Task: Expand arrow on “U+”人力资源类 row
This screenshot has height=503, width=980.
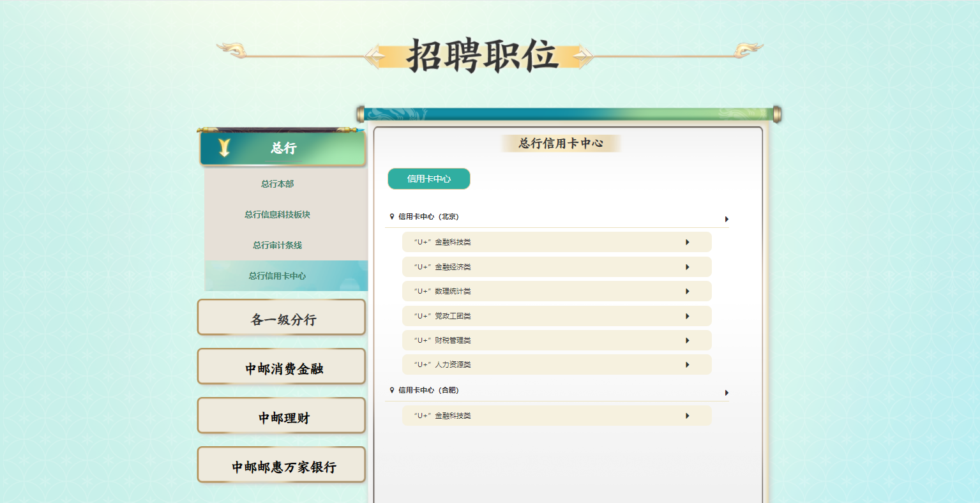Action: (688, 364)
